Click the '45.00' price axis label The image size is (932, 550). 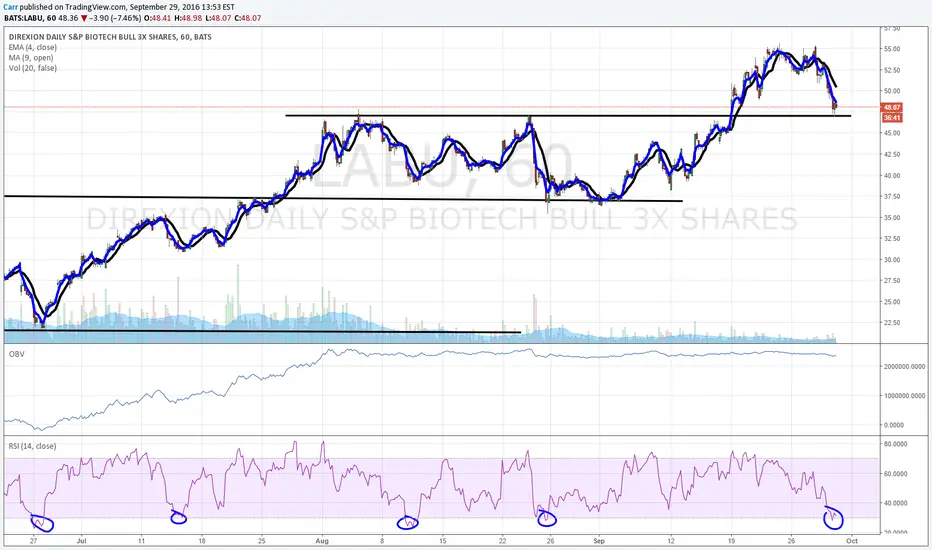892,133
